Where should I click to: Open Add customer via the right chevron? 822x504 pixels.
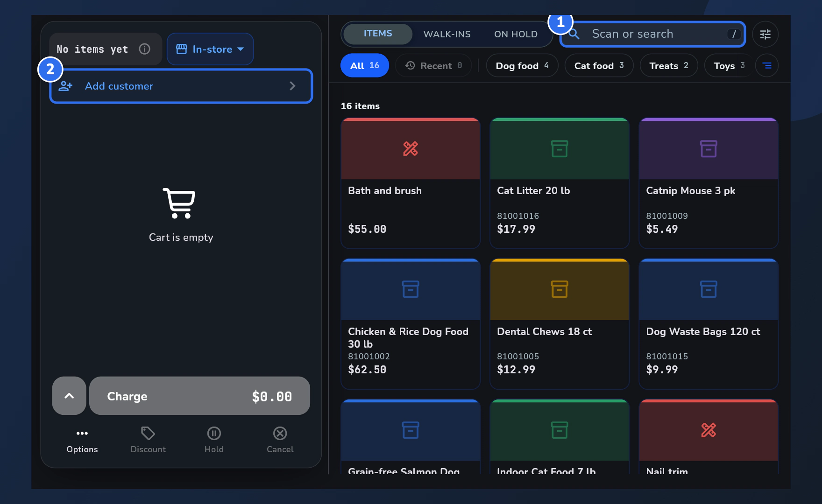(292, 86)
